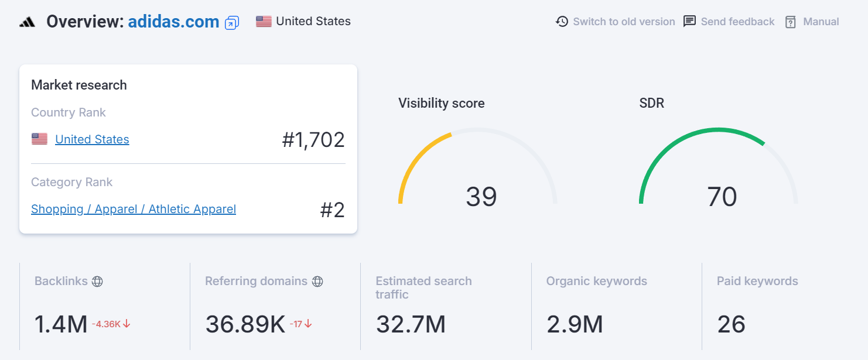The width and height of the screenshot is (868, 360).
Task: Select the US flag beside Country Rank
Action: coord(39,139)
